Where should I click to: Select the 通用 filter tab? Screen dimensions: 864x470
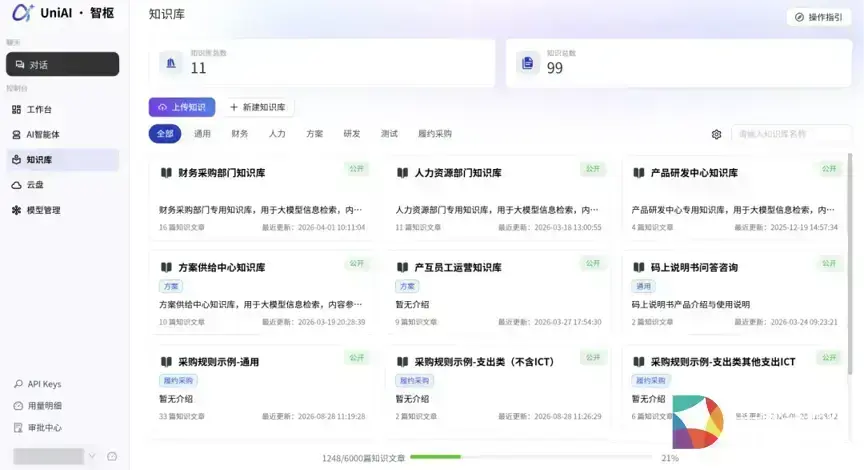202,134
